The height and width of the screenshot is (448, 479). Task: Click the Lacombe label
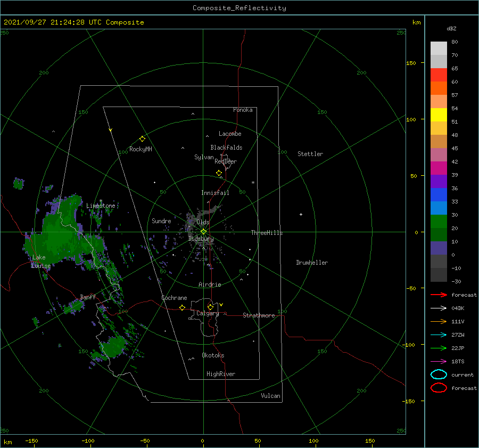click(230, 134)
